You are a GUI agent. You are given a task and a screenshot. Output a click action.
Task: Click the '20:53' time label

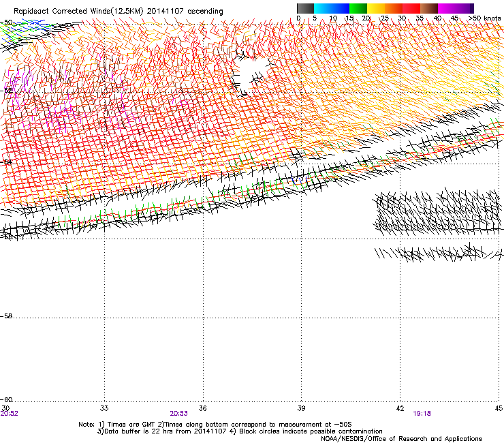pos(178,414)
